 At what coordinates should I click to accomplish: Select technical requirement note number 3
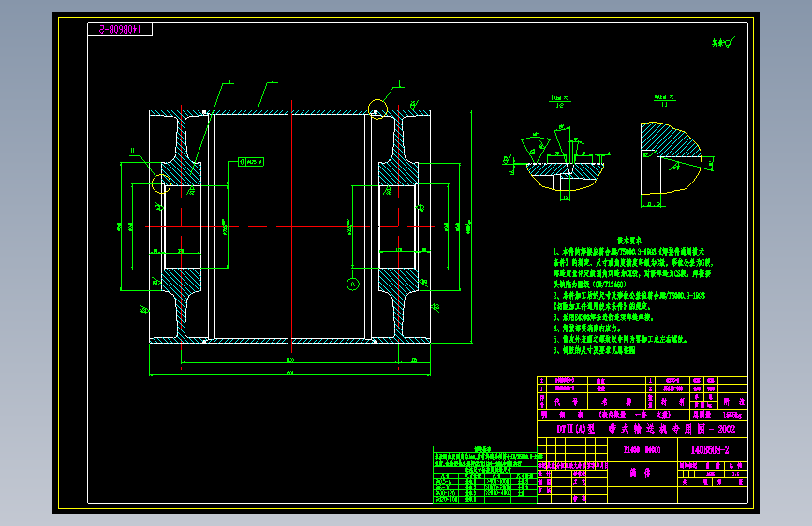pos(604,317)
